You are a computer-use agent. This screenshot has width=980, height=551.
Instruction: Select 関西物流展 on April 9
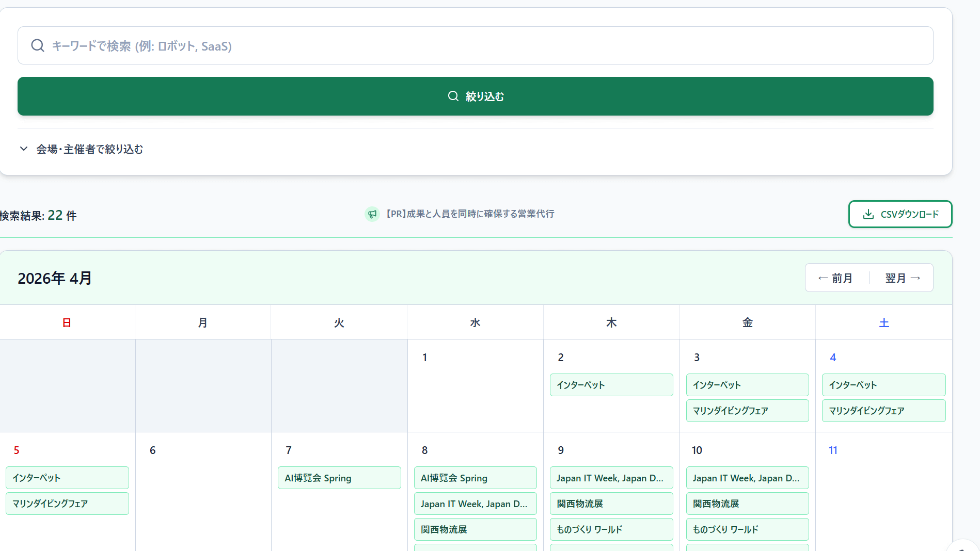coord(611,504)
